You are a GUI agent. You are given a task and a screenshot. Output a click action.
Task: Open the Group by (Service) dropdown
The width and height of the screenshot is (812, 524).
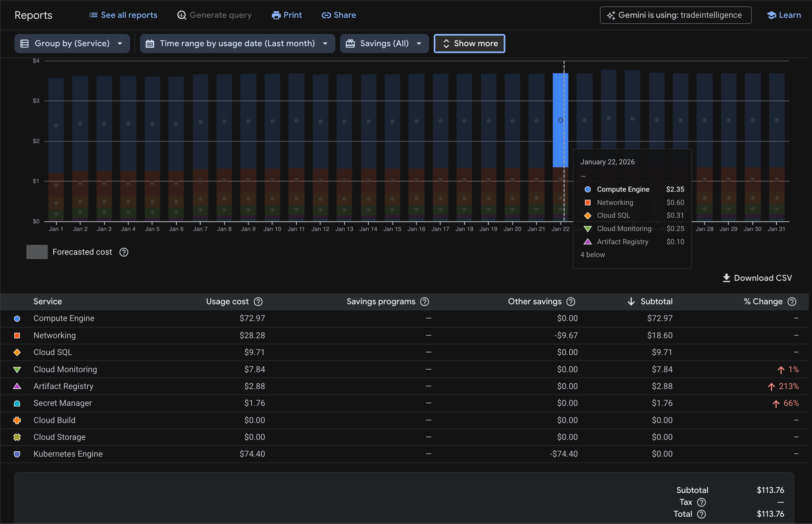(72, 43)
